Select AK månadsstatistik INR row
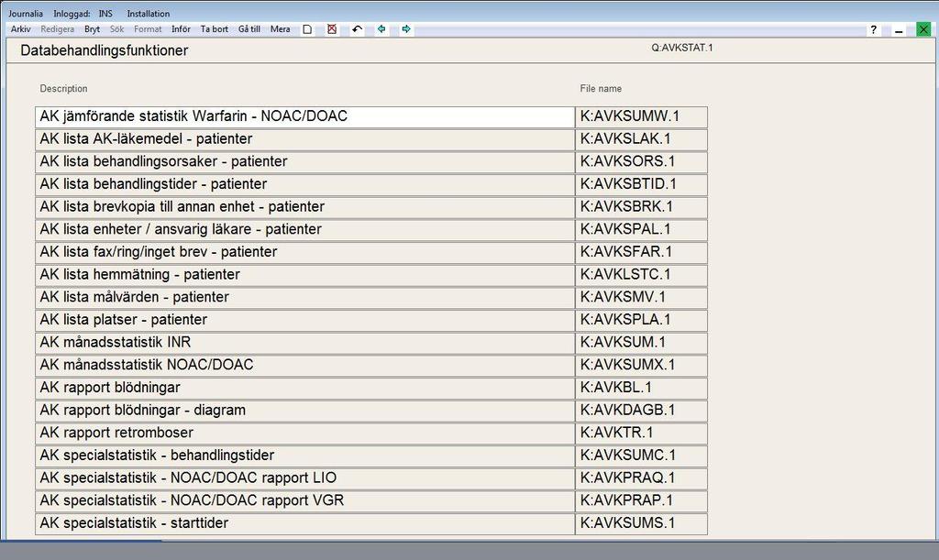This screenshot has height=560, width=939. (x=304, y=343)
